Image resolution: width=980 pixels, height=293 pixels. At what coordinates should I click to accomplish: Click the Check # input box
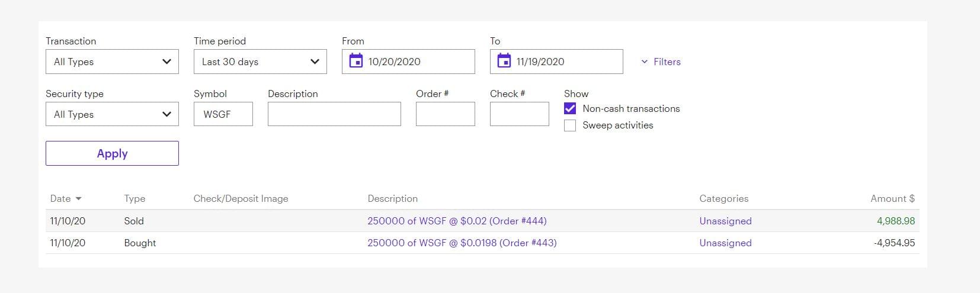click(x=520, y=114)
